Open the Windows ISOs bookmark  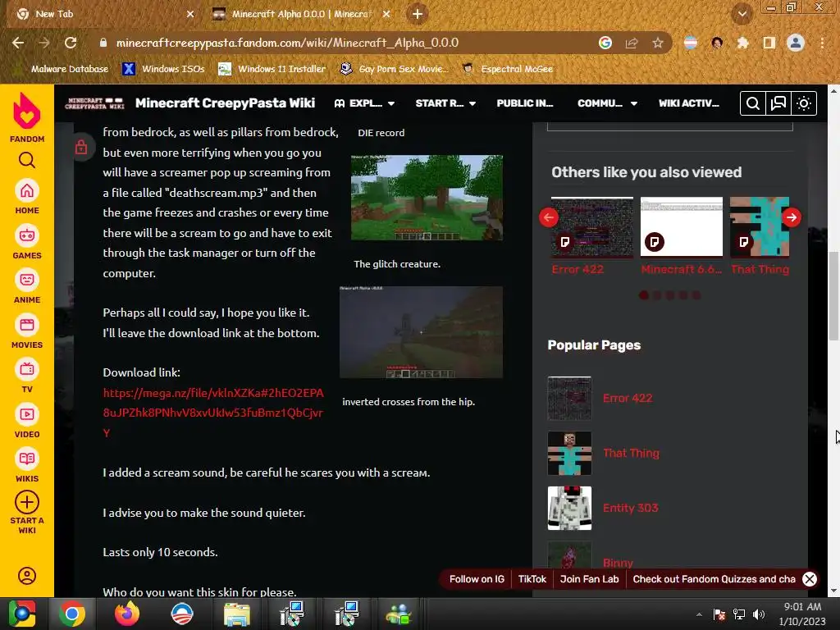click(x=163, y=69)
